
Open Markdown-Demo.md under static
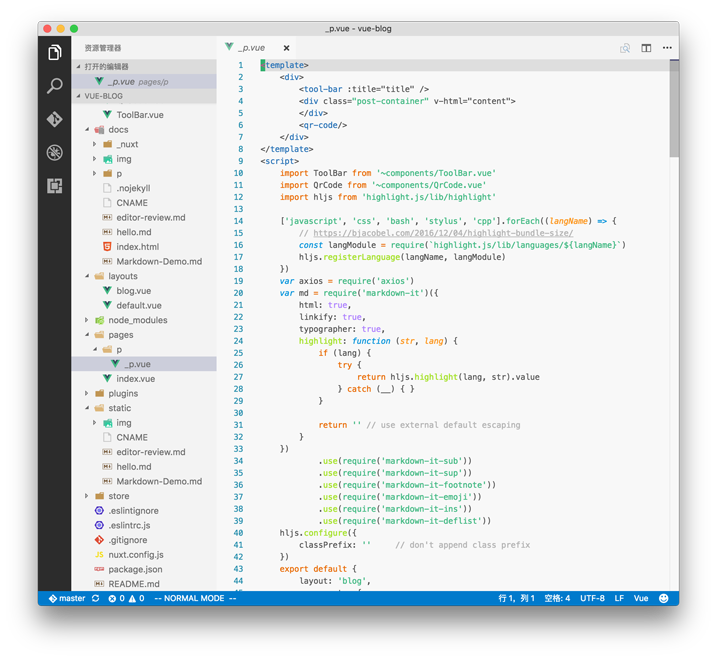(158, 481)
